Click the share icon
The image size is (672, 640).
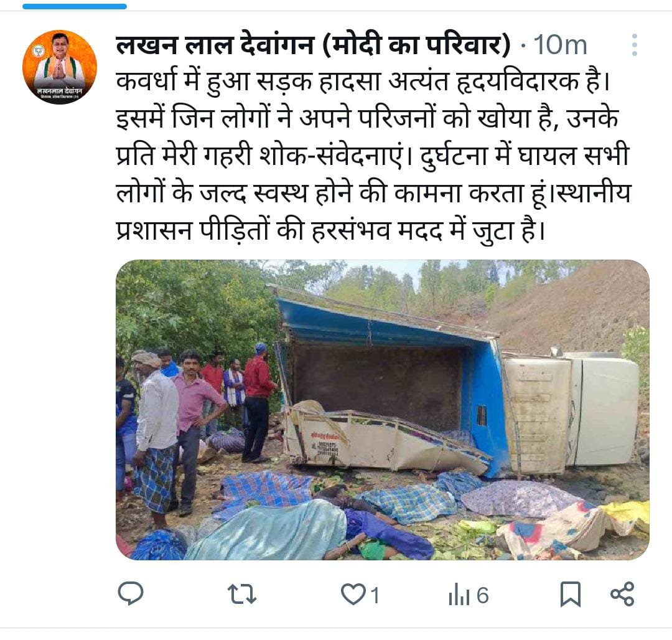(x=622, y=595)
